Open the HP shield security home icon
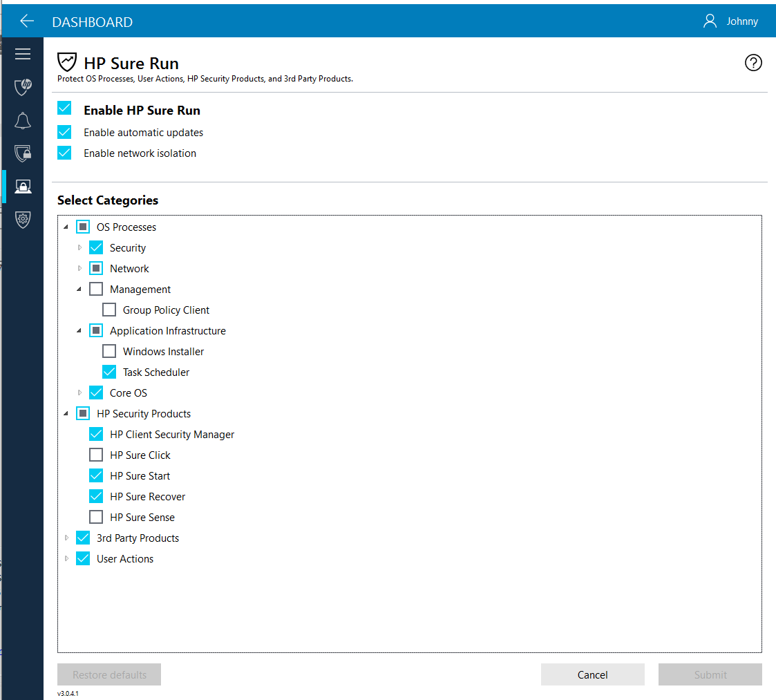 point(23,87)
